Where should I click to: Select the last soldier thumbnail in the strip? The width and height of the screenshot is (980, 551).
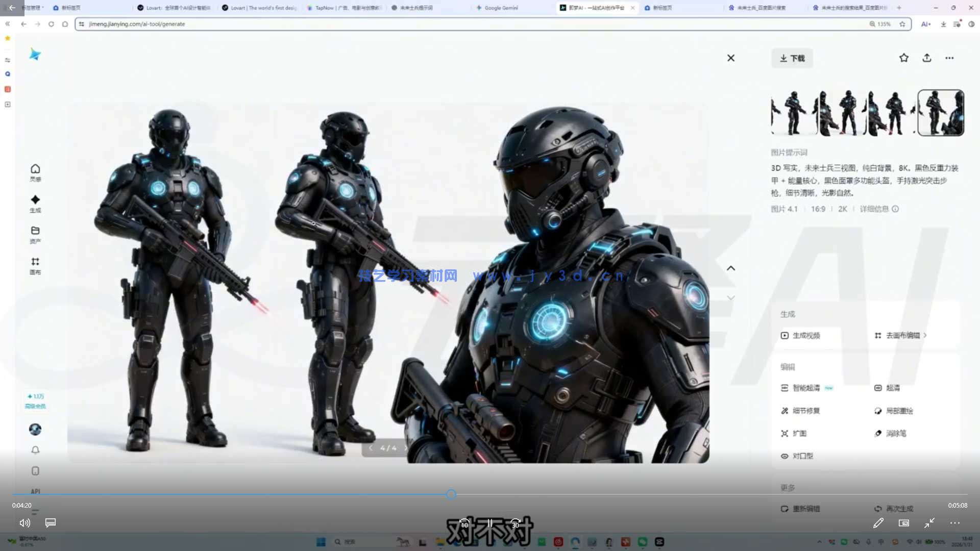[940, 112]
